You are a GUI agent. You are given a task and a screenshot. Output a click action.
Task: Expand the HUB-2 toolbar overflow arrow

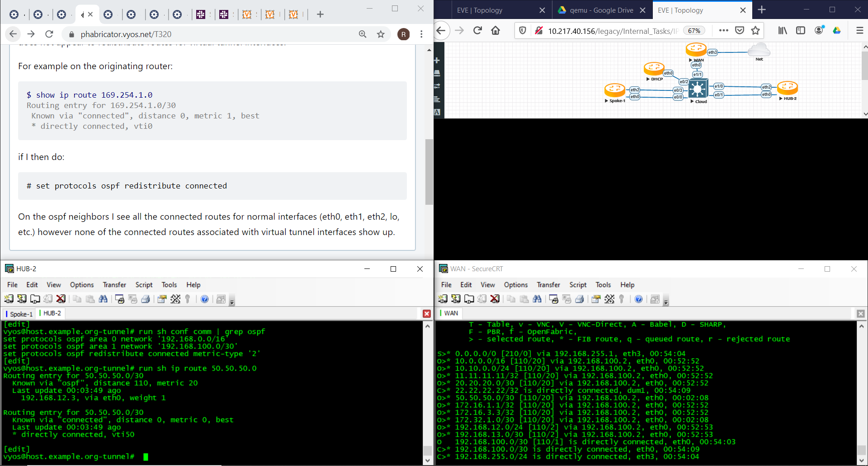coord(232,302)
